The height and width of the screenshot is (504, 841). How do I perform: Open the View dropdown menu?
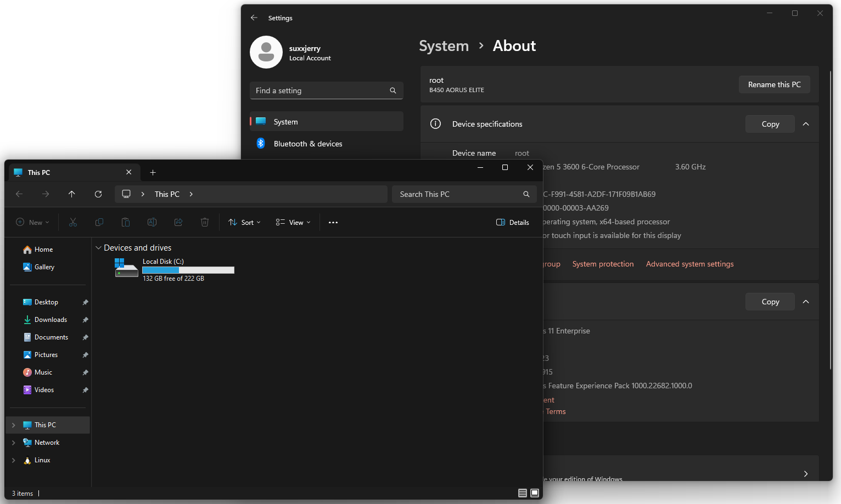coord(293,222)
